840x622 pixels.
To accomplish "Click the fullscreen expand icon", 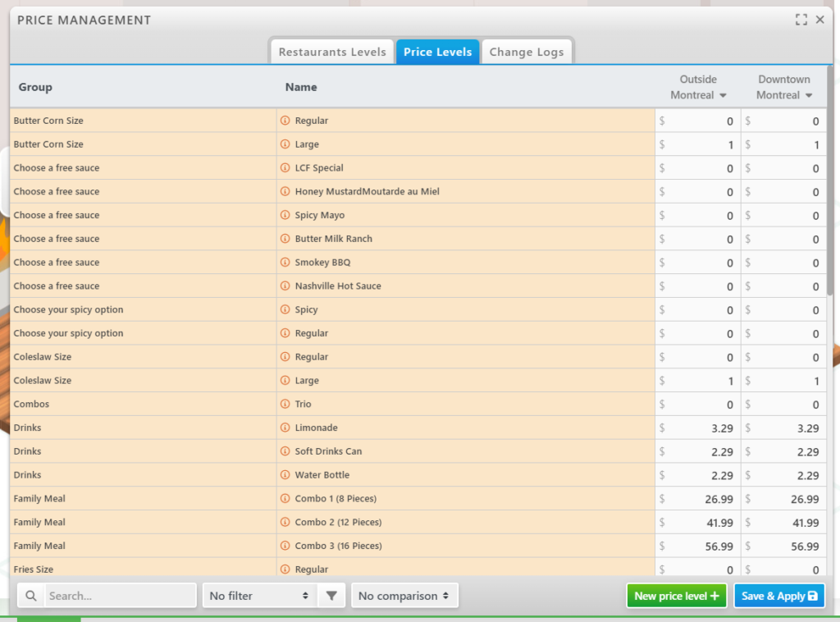I will pos(801,20).
